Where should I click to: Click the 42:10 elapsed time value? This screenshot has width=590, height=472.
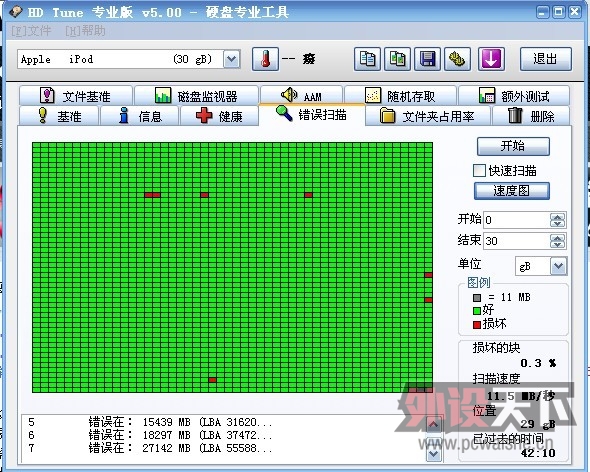[538, 453]
